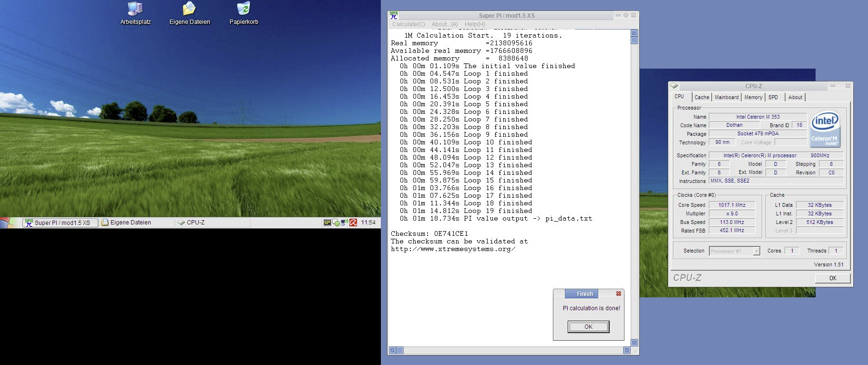
Task: Click the Super PI horizontal scrollbar left arrow
Action: [x=392, y=350]
